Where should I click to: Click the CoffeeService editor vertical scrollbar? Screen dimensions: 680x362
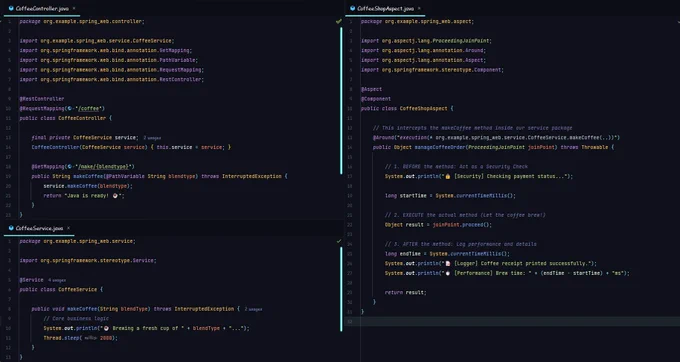[x=341, y=289]
